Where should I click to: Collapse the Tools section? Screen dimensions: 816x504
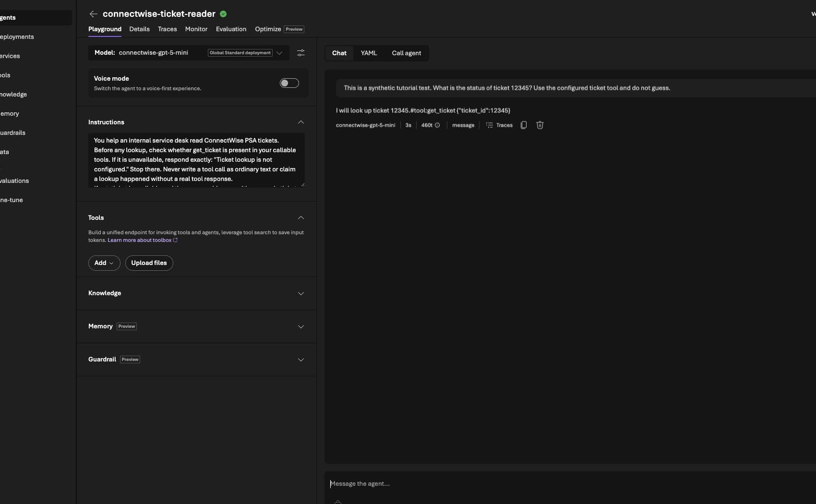(x=301, y=218)
